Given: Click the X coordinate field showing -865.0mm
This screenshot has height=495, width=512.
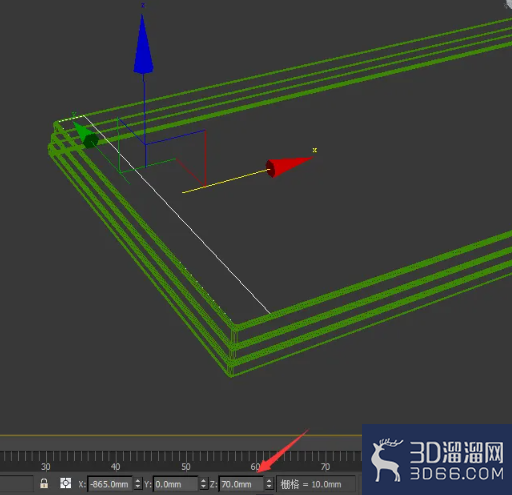Looking at the screenshot, I should [x=110, y=484].
